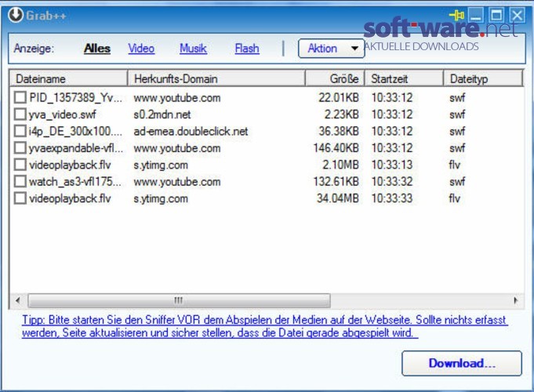Click the horizontal scrollbar right arrow
This screenshot has height=392, width=534.
click(516, 300)
